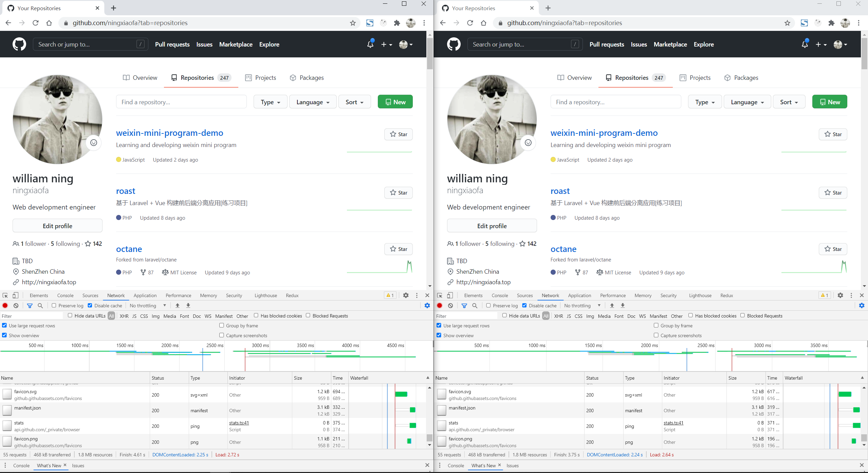868x473 pixels.
Task: Open Type dropdown in left window
Action: coord(270,102)
